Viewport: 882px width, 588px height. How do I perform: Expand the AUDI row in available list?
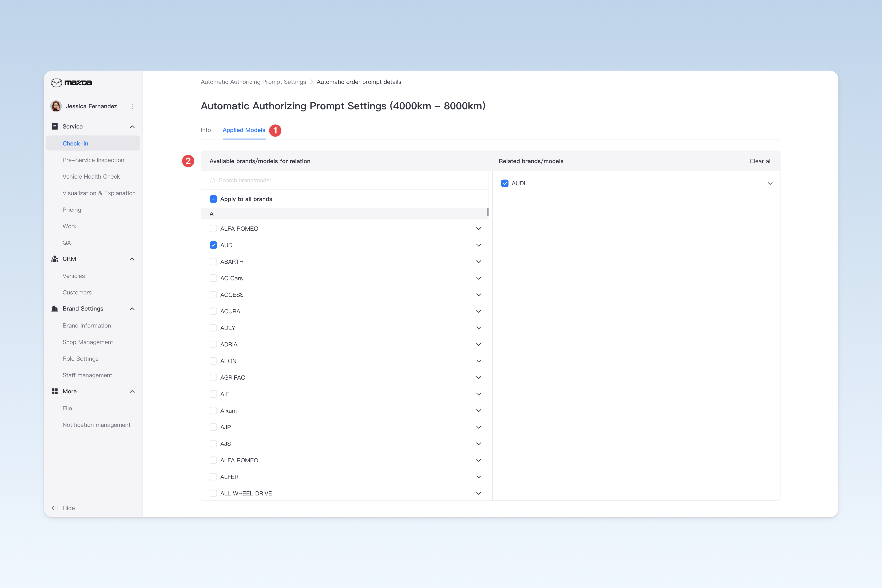pos(479,245)
